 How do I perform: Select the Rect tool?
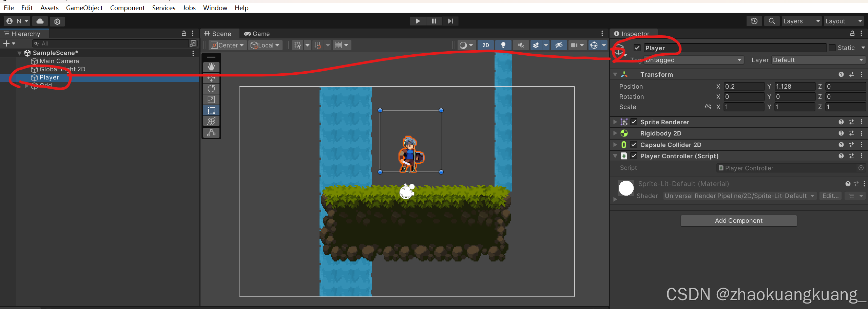211,110
